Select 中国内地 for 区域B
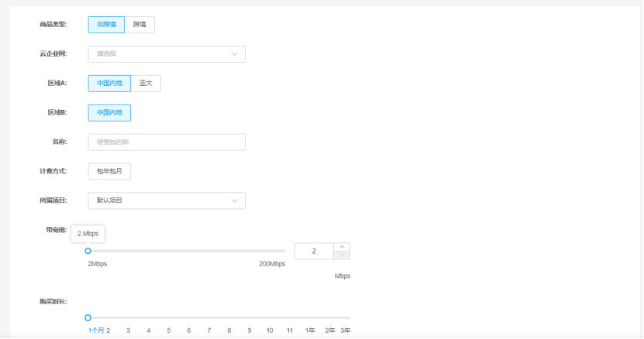This screenshot has width=644, height=339. 109,113
